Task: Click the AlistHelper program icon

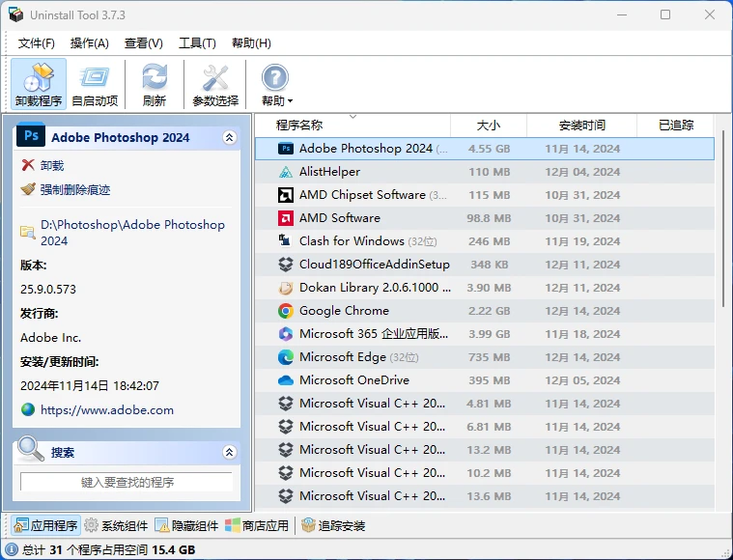Action: pyautogui.click(x=286, y=172)
